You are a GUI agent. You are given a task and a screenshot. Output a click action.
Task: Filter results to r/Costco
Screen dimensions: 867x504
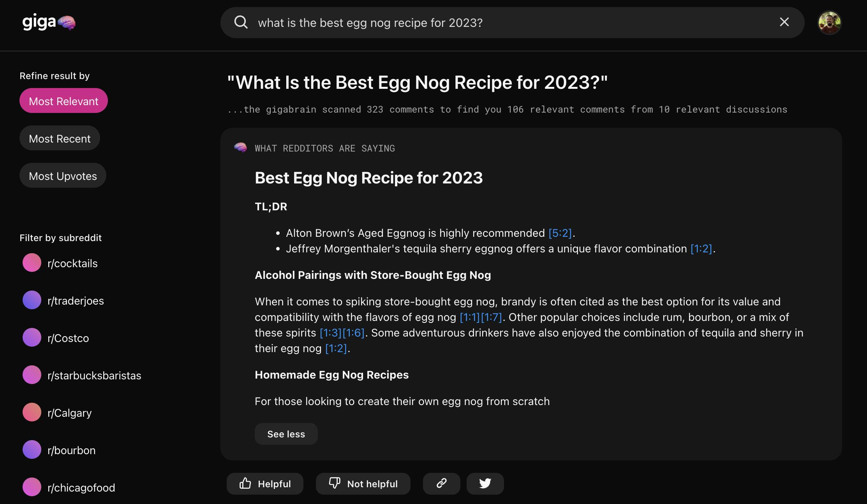(x=68, y=338)
